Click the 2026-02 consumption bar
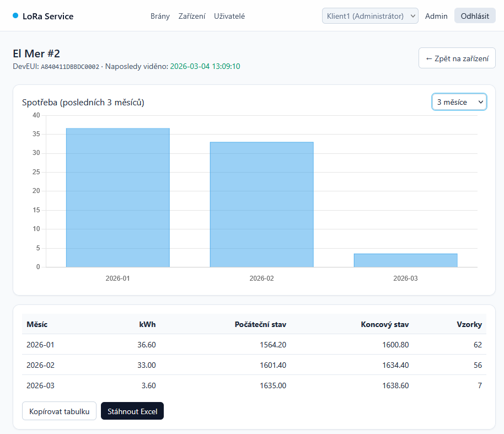This screenshot has height=434, width=504. tap(261, 204)
